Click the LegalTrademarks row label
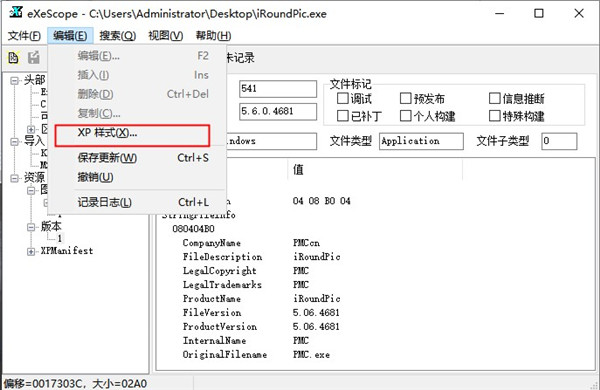Viewport: 600px width, 390px height. [222, 285]
